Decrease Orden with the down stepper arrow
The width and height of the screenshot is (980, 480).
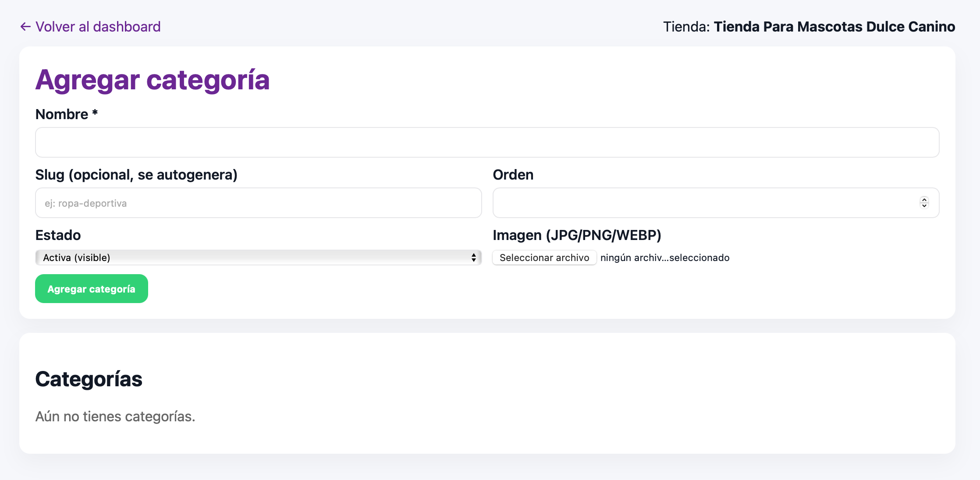[x=924, y=206]
